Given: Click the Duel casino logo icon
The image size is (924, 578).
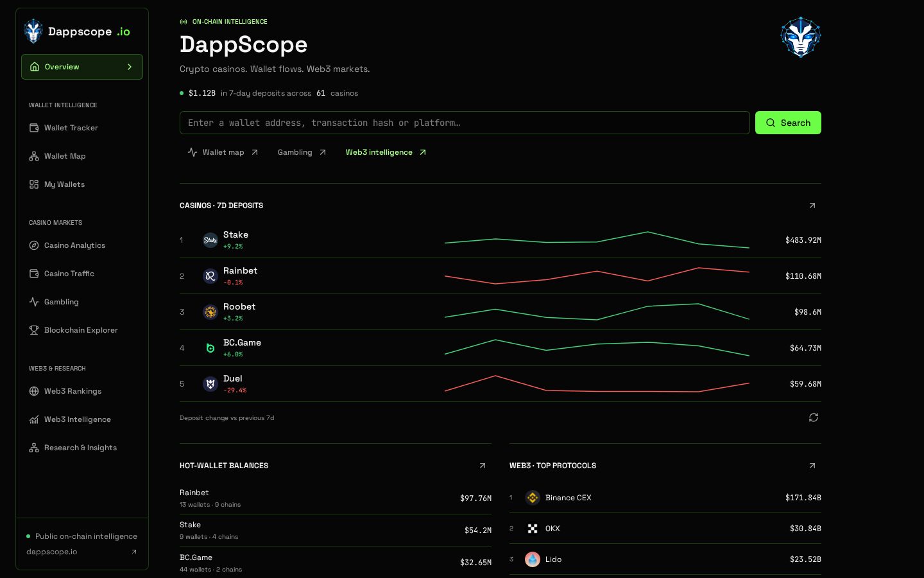Looking at the screenshot, I should (210, 384).
